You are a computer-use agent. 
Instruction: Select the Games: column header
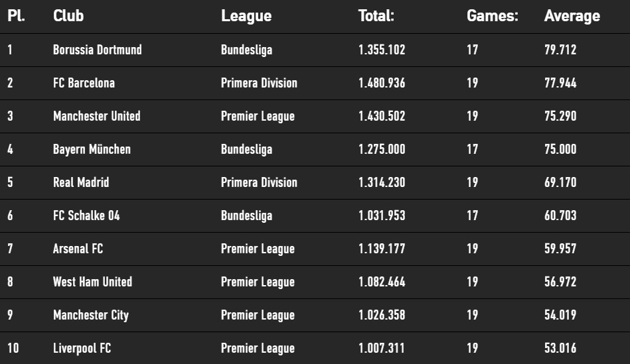(x=492, y=16)
